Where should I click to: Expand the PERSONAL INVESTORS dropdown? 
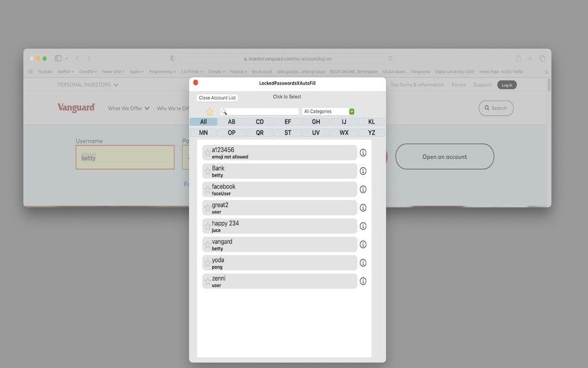point(88,85)
